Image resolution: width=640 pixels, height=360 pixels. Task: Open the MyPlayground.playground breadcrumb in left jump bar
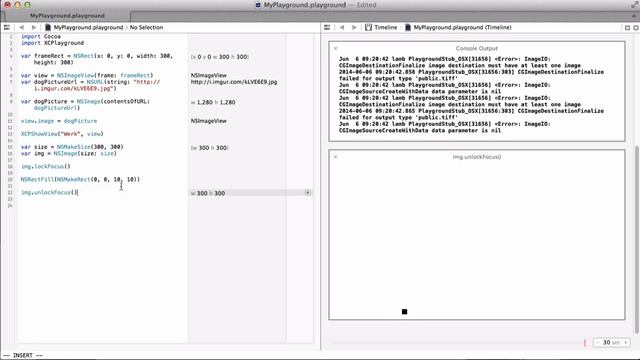pyautogui.click(x=88, y=27)
